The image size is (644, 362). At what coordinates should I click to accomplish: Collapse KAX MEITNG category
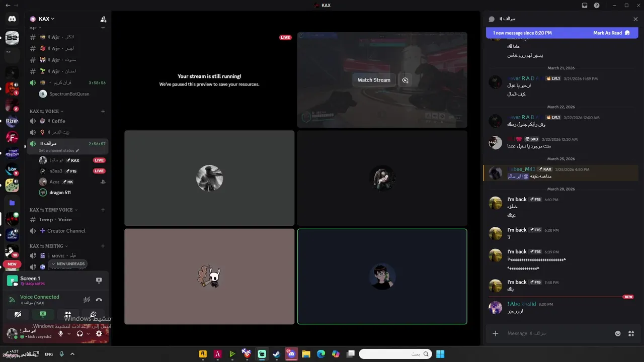pyautogui.click(x=48, y=246)
